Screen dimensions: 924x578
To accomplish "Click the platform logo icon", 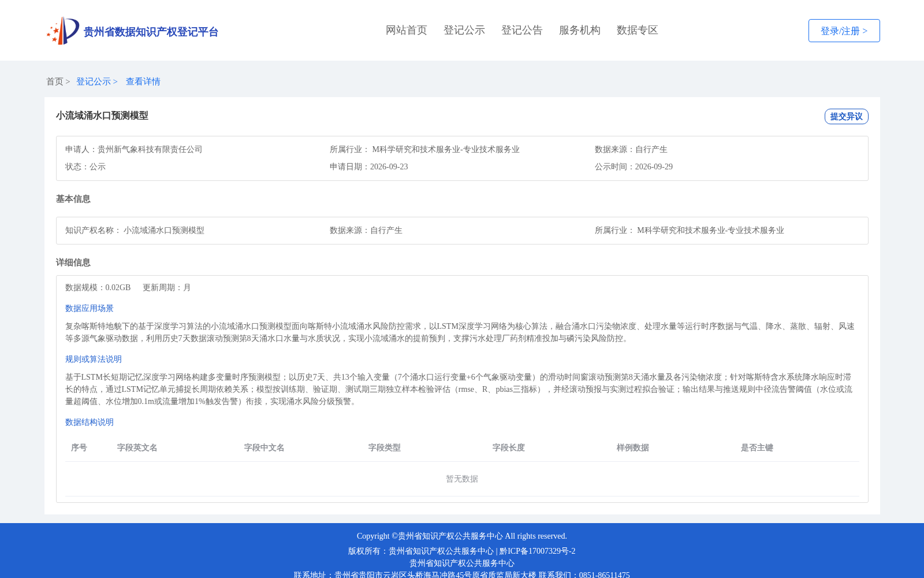I will click(63, 31).
